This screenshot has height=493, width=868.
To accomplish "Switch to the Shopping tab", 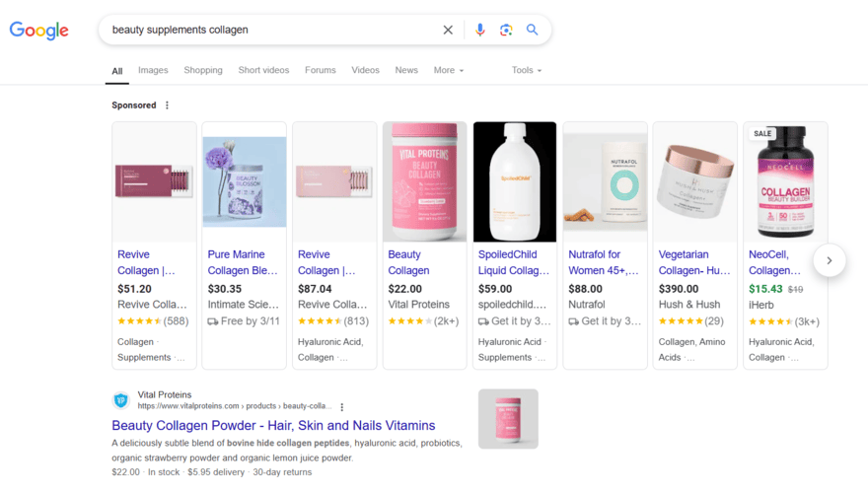I will (x=203, y=70).
